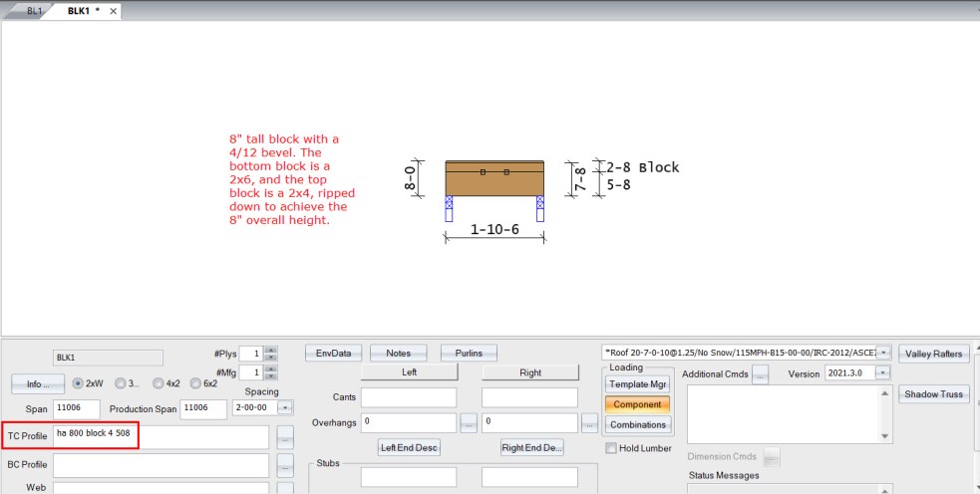Viewport: 980px width, 494px height.
Task: Click the EnvData button
Action: coord(334,353)
